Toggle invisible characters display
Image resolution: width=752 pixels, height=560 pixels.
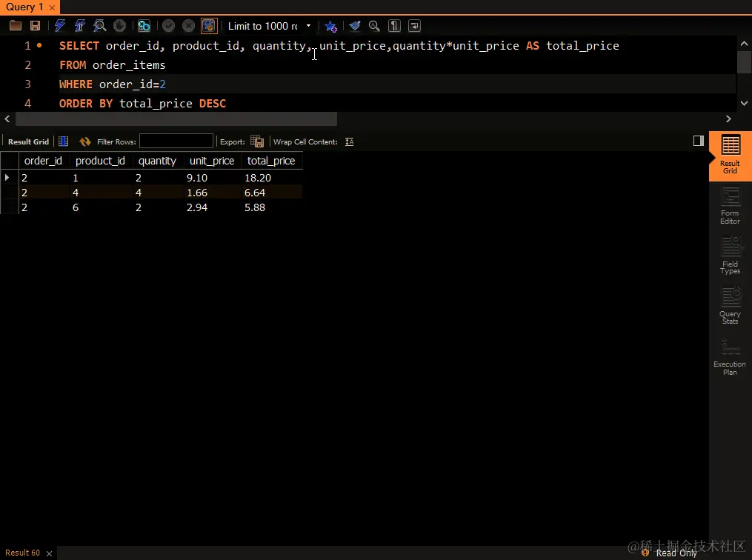[x=394, y=26]
